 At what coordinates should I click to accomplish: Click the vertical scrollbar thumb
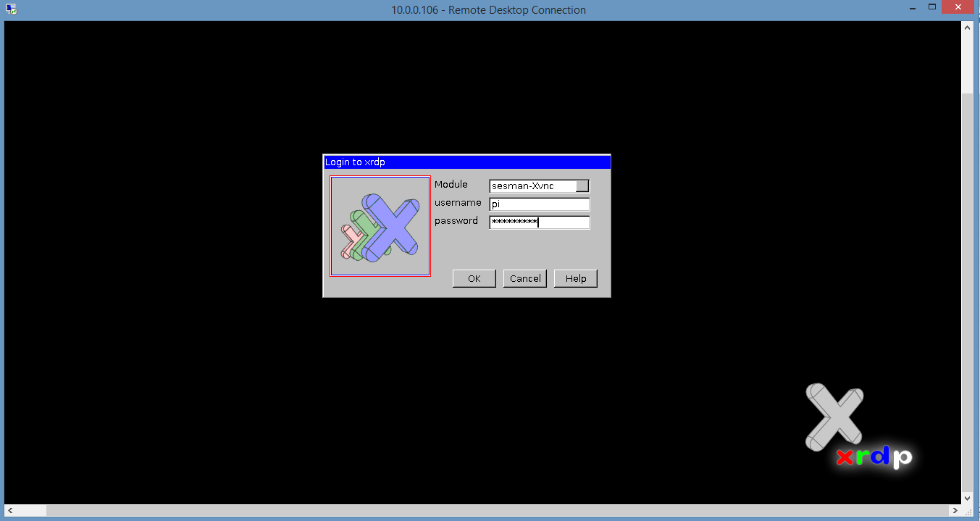pos(968,291)
